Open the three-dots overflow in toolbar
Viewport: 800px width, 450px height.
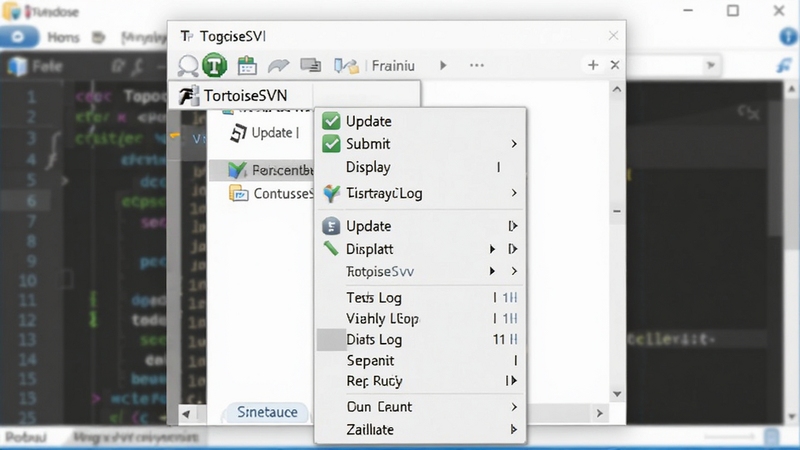point(477,65)
